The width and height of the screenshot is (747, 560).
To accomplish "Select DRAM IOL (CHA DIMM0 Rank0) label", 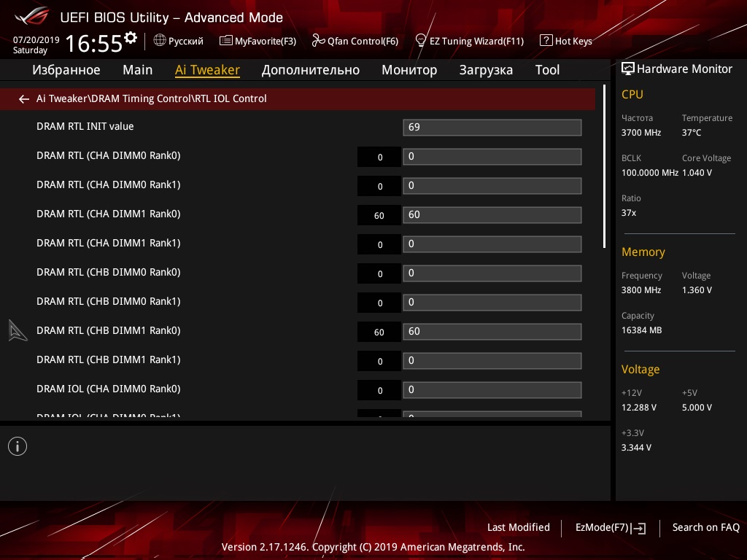I will (109, 389).
